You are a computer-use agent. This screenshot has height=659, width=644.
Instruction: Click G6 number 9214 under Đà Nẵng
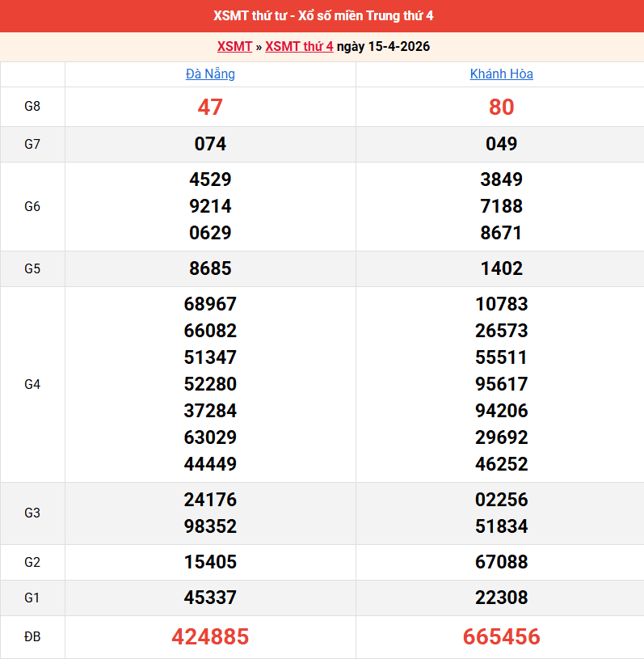(x=210, y=206)
